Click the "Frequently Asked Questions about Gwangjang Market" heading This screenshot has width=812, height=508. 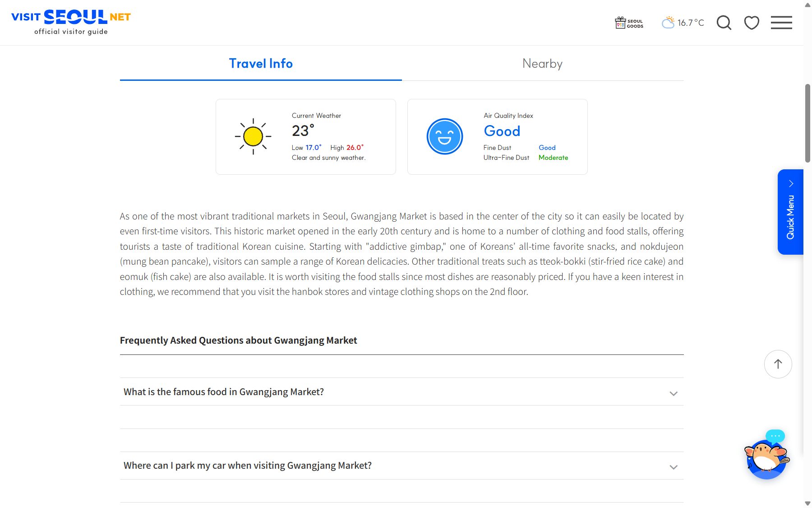coord(238,340)
